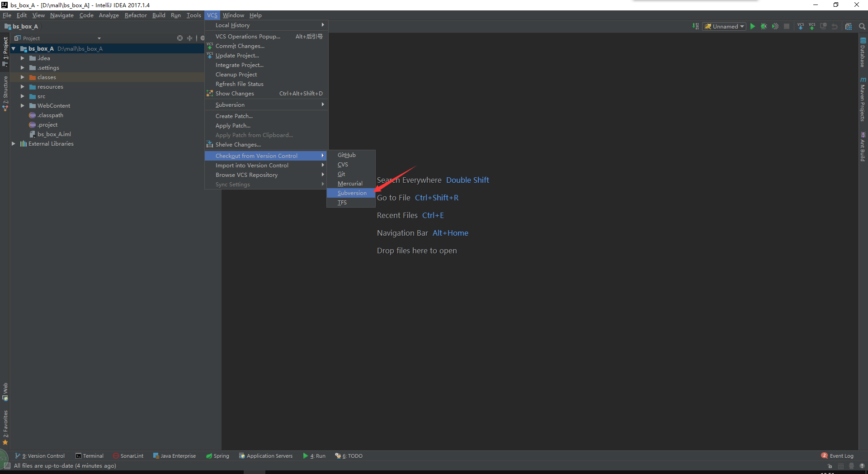The width and height of the screenshot is (868, 474).
Task: Open the Java Enterprise bottom tab
Action: [175, 456]
